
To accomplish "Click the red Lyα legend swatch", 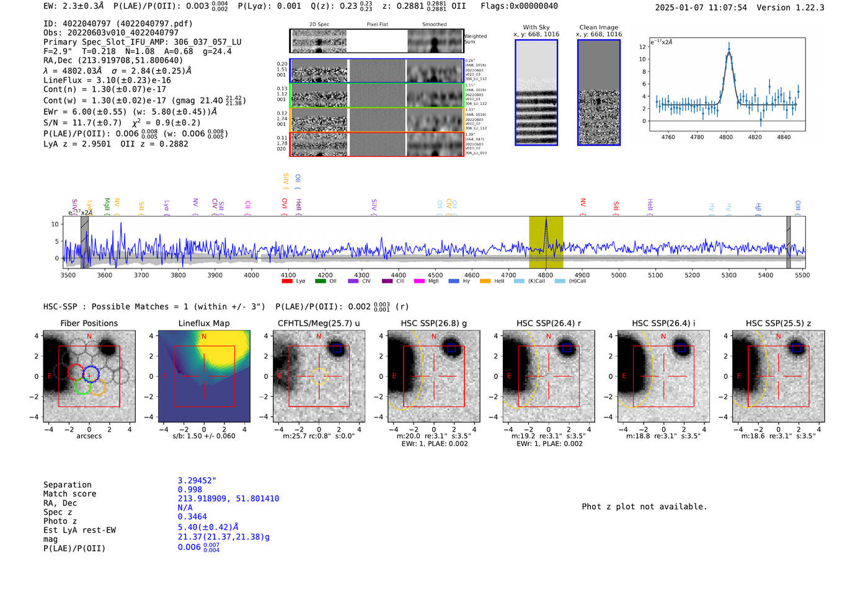I will (287, 281).
